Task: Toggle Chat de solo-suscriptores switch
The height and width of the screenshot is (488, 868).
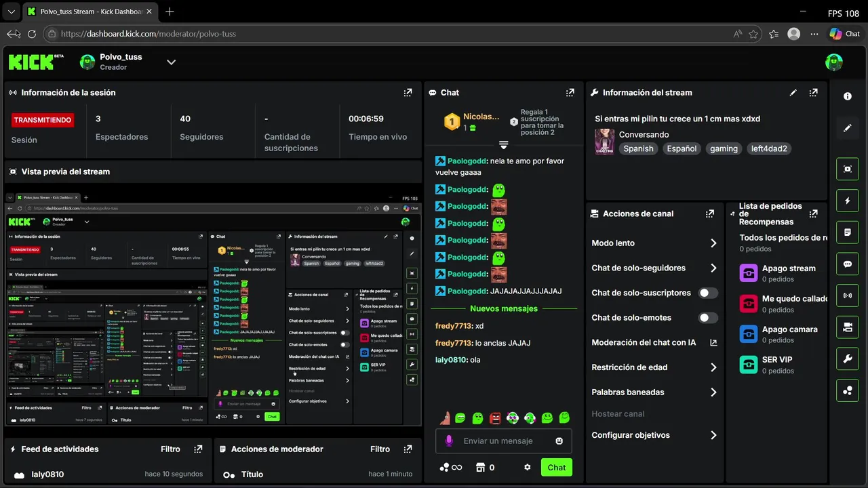Action: pyautogui.click(x=708, y=293)
